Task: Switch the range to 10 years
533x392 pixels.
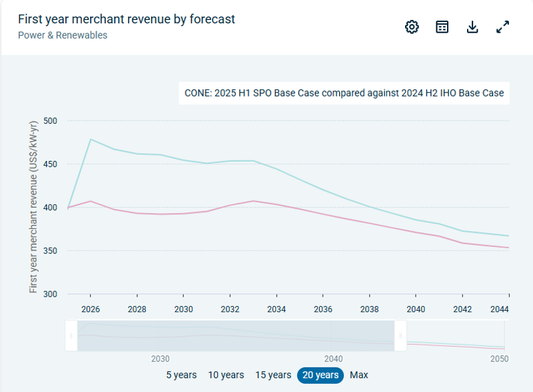Action: click(x=226, y=375)
